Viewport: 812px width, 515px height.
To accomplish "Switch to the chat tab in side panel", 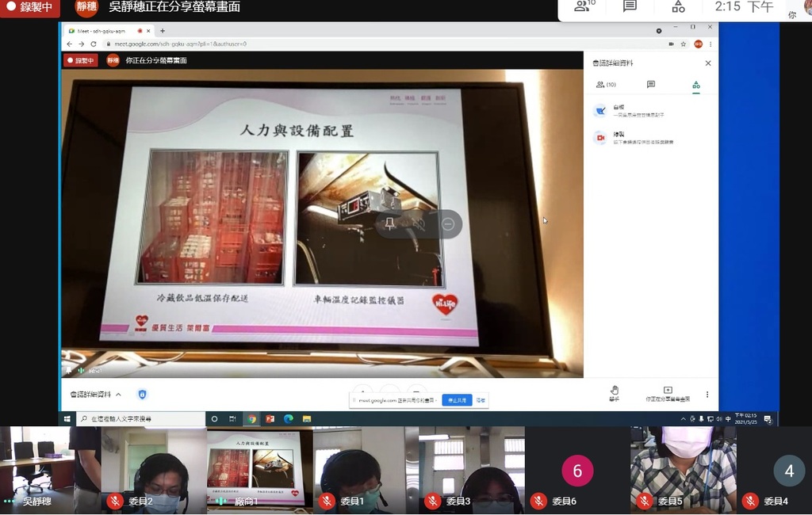I will click(651, 84).
